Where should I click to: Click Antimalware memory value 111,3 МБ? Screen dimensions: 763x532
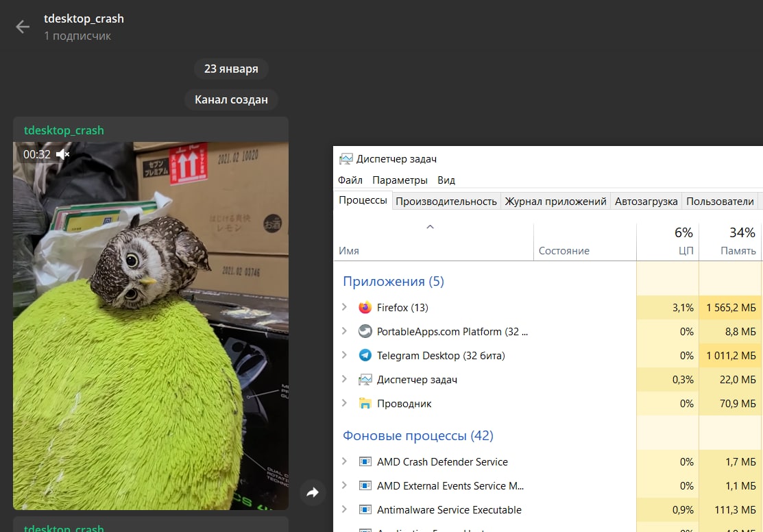(x=736, y=509)
